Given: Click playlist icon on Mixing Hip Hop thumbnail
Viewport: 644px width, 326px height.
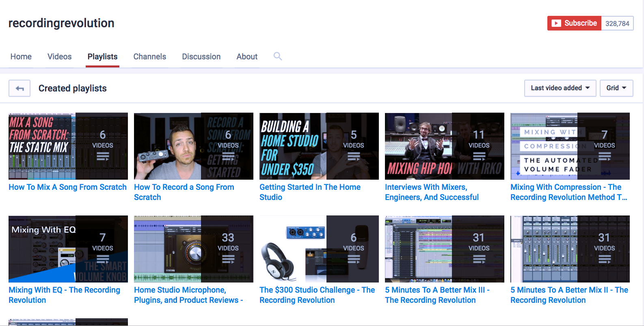Looking at the screenshot, I should point(479,156).
